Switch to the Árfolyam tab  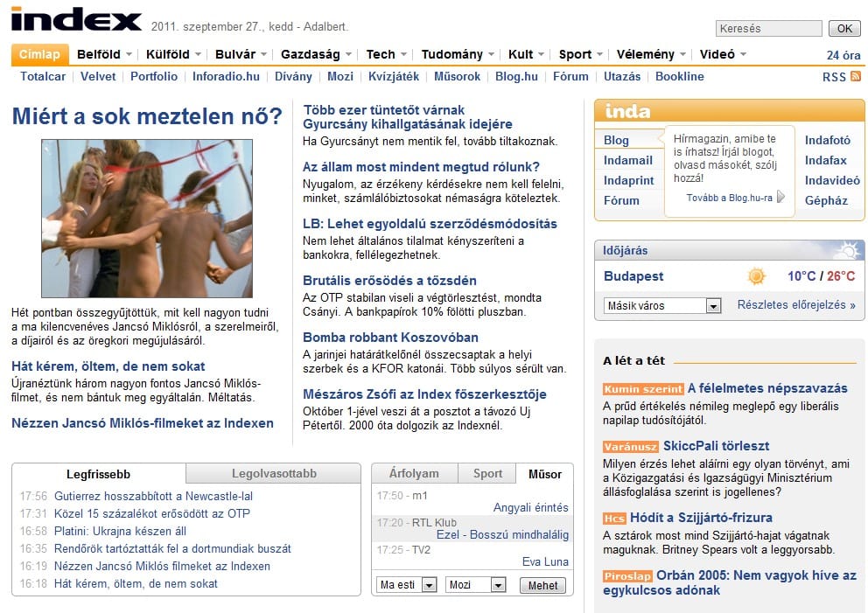(x=414, y=474)
